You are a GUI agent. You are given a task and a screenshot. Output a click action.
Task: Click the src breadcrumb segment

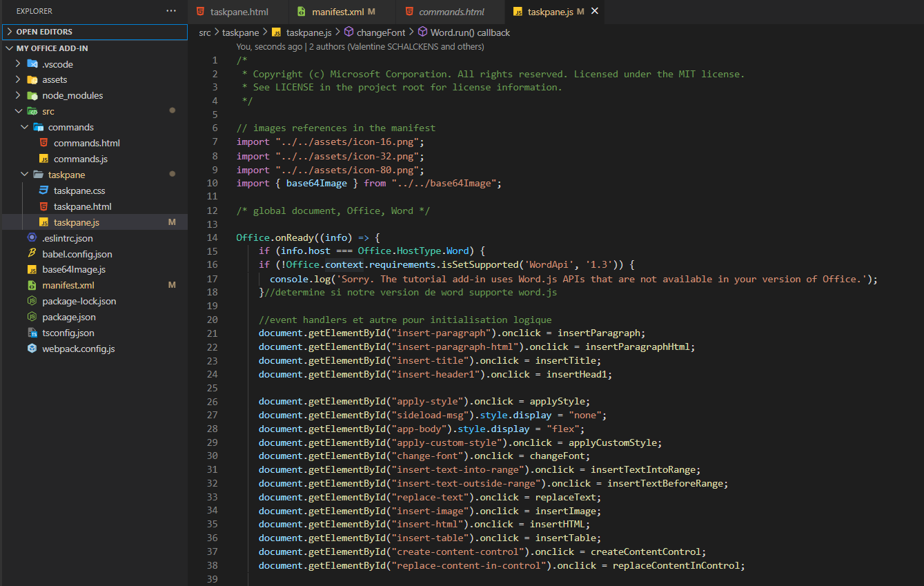(205, 32)
